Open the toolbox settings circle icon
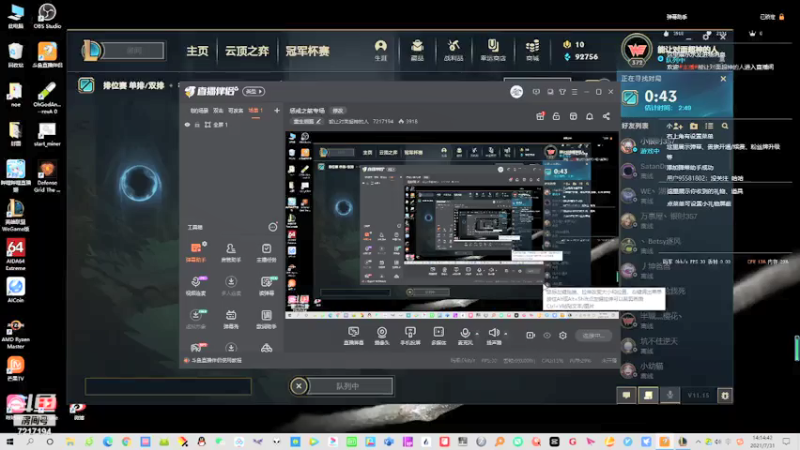Viewport: 800px width, 450px height. point(273,227)
